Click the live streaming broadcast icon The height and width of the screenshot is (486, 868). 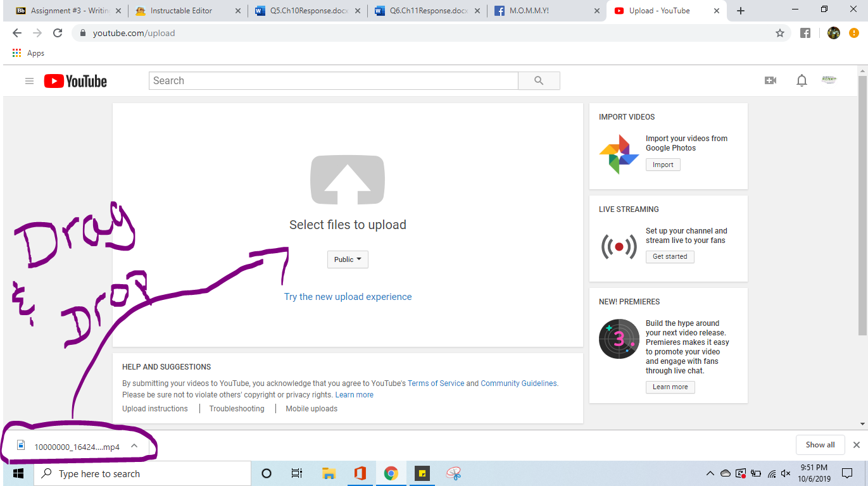tap(619, 246)
